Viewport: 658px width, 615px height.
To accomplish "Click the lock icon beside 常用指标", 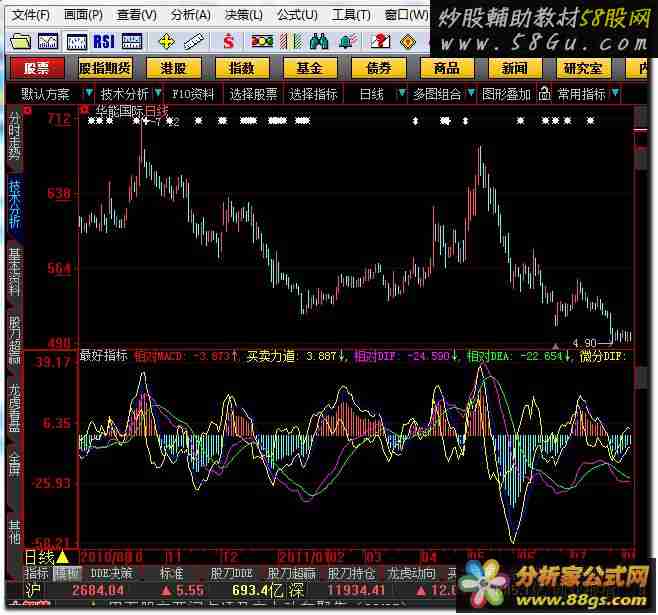I will tap(544, 94).
